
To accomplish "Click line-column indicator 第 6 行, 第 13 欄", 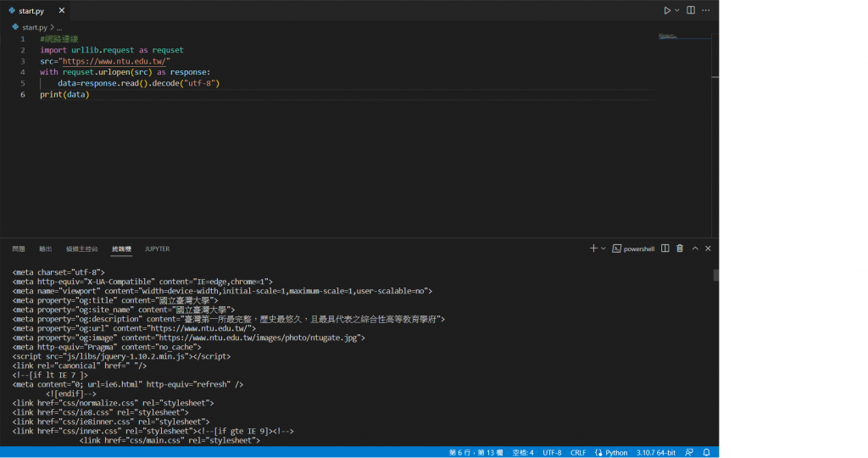I will click(476, 452).
